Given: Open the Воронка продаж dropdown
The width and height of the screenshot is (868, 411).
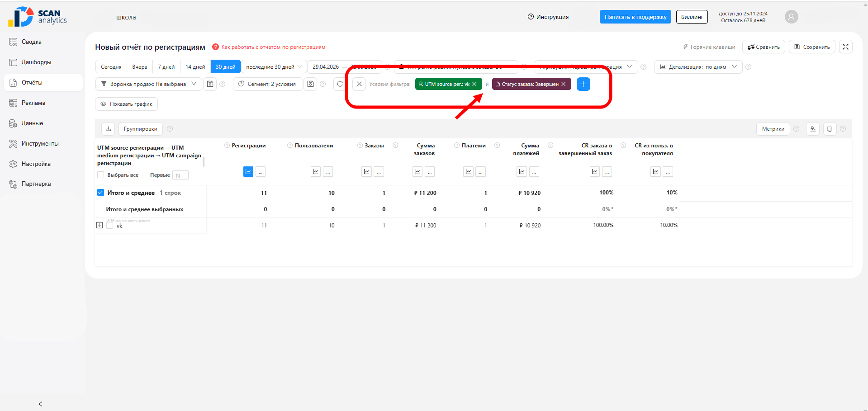Looking at the screenshot, I should coord(149,84).
